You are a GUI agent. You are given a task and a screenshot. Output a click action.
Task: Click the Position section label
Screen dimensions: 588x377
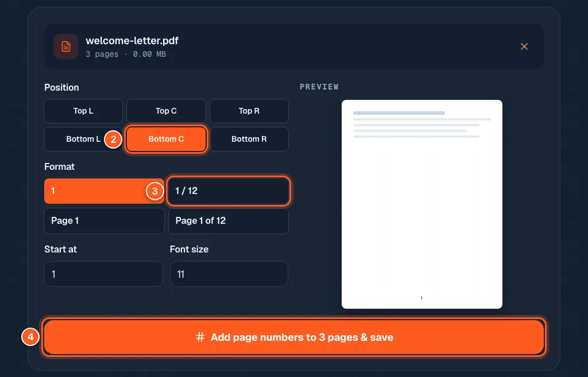tap(61, 87)
